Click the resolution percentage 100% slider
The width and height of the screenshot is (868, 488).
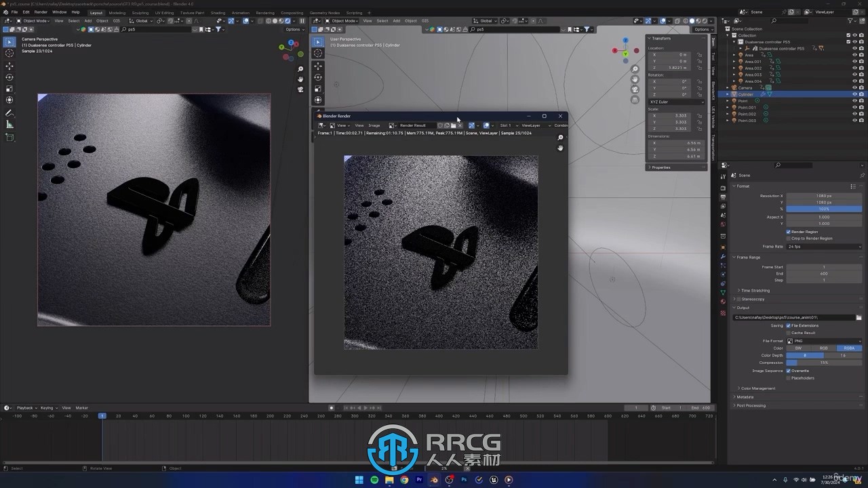pos(824,209)
